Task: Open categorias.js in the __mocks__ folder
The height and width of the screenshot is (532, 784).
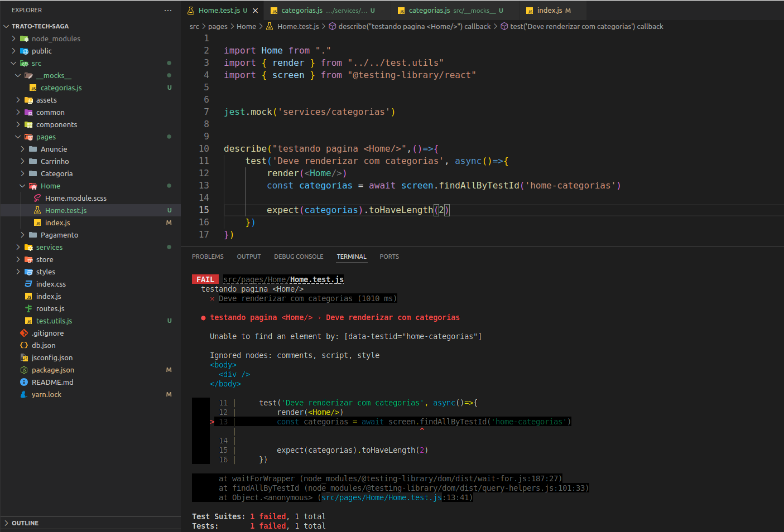Action: click(x=61, y=88)
